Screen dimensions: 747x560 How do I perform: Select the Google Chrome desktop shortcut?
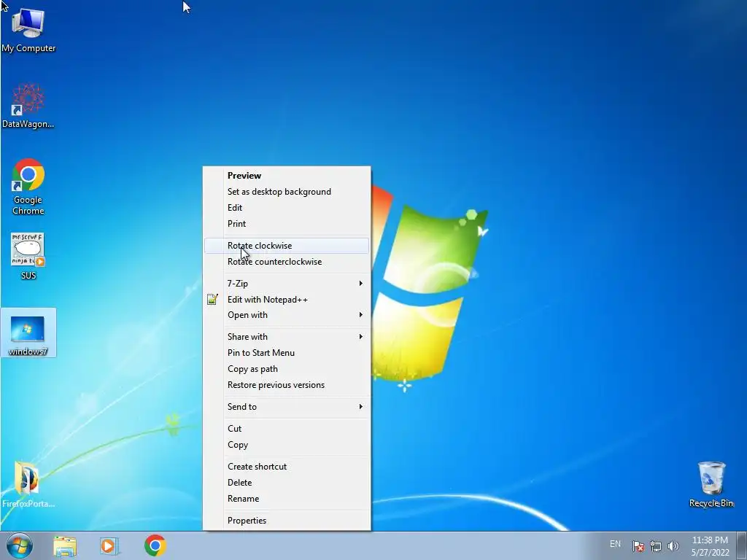pyautogui.click(x=28, y=186)
